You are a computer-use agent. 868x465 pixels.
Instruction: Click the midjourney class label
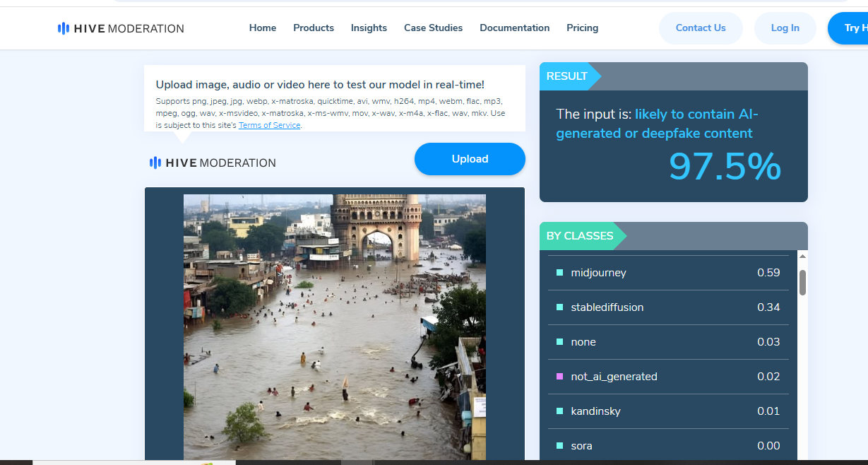[598, 273]
